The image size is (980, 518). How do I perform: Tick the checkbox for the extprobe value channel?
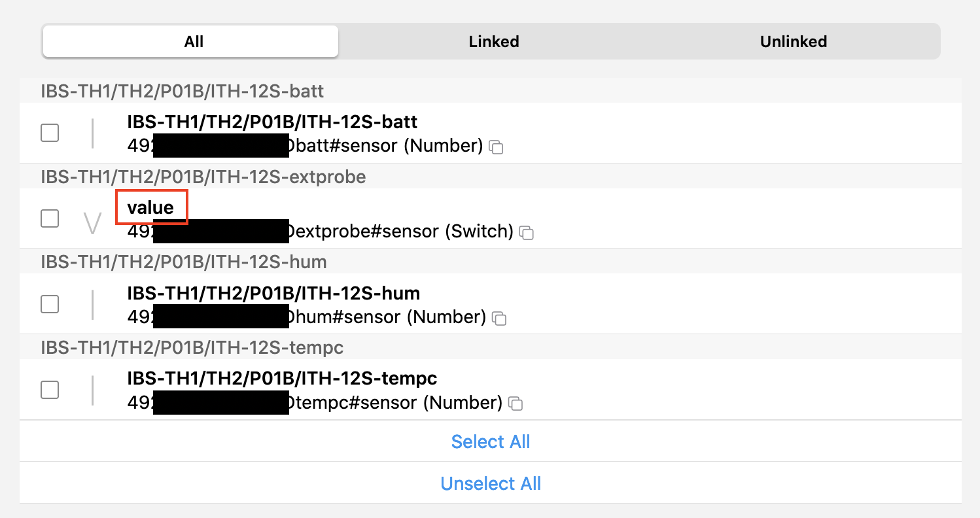[50, 218]
